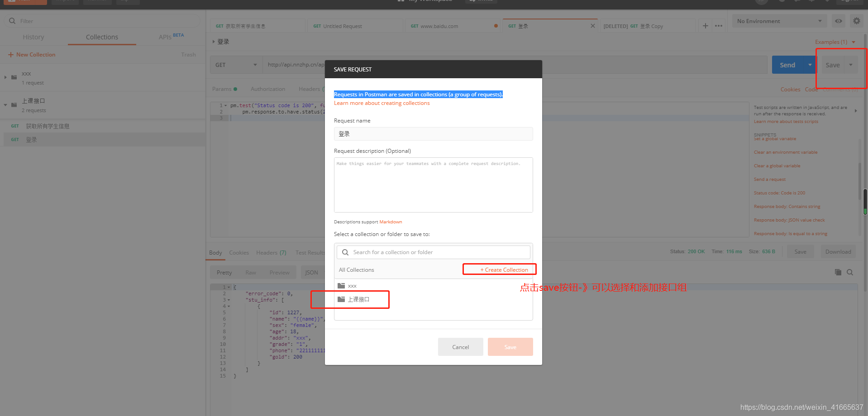Switch to the History tab
Image resolution: width=868 pixels, height=416 pixels.
[x=33, y=37]
